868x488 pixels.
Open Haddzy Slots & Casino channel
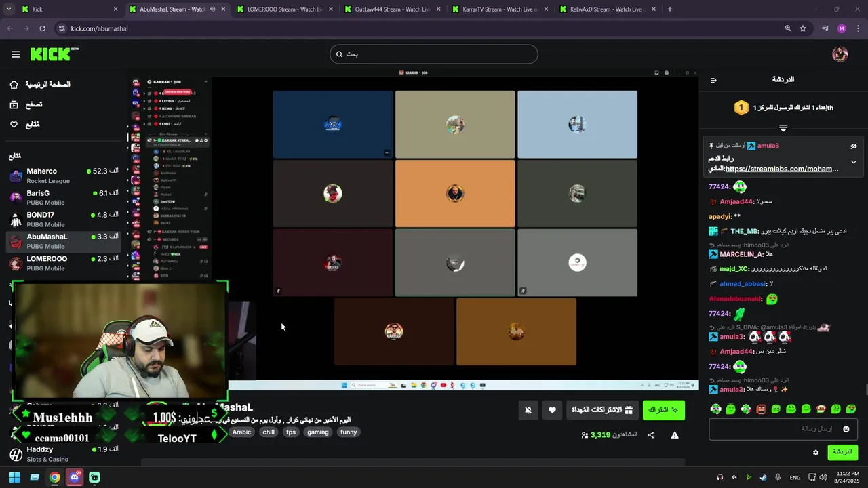click(64, 454)
